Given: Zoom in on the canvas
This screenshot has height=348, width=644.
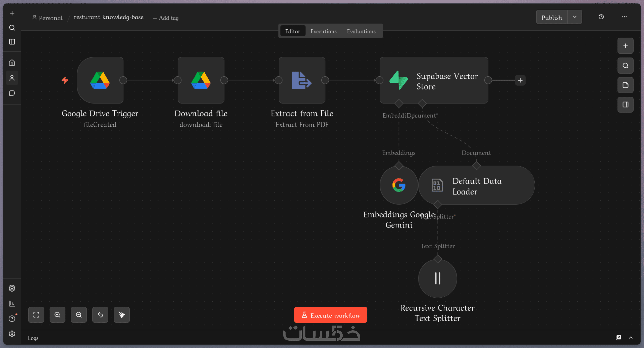Looking at the screenshot, I should [57, 315].
